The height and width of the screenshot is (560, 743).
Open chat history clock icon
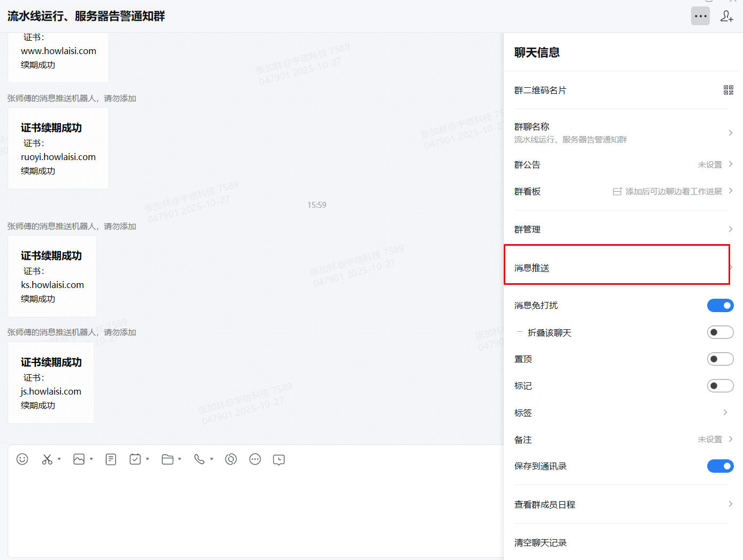279,459
